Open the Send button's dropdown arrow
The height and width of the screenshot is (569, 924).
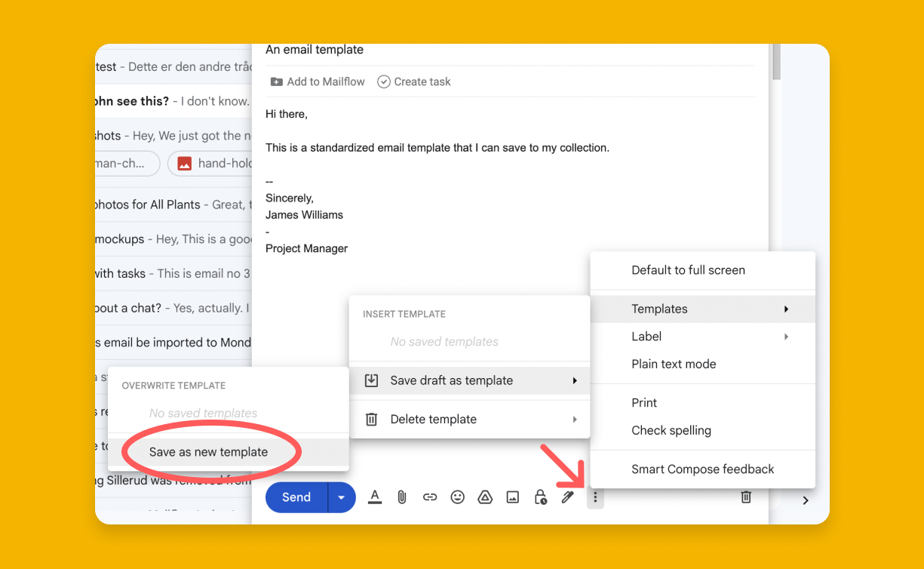click(x=341, y=497)
